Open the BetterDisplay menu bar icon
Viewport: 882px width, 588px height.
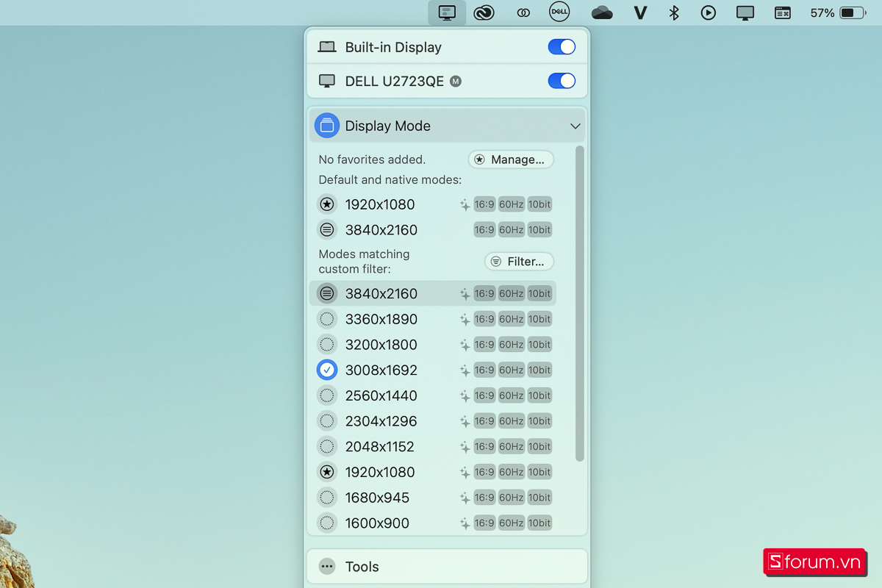pos(447,12)
